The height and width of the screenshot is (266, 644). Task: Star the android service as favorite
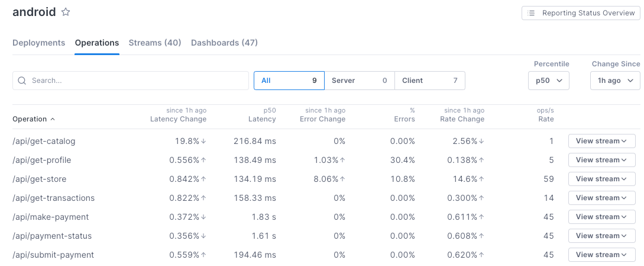(x=66, y=12)
